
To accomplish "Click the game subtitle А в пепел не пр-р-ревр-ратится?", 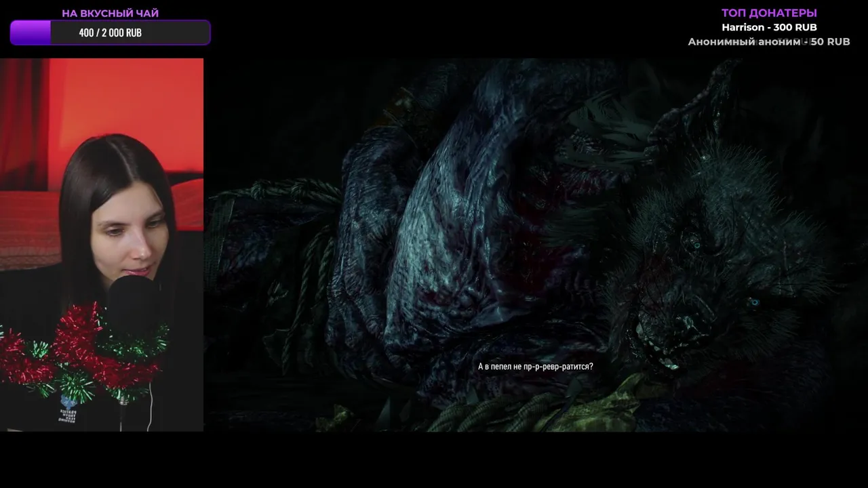I will point(536,366).
